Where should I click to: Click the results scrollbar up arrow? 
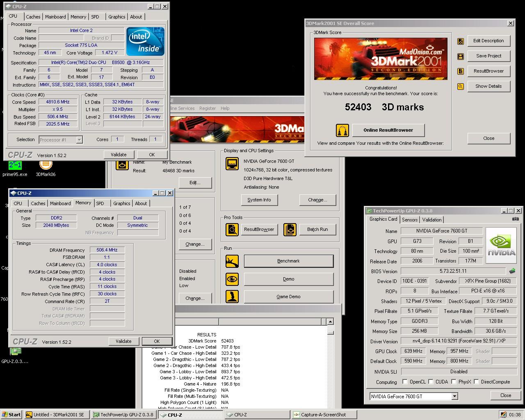[330, 322]
